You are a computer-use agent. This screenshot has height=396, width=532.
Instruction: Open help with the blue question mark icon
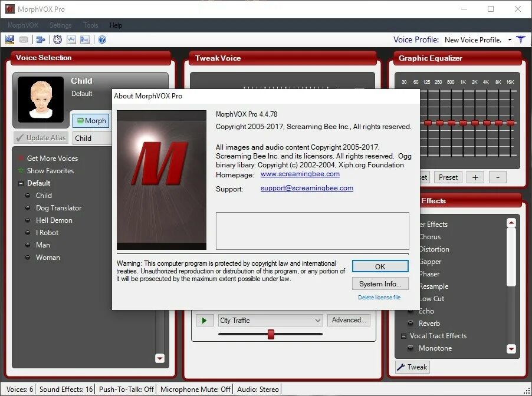[x=102, y=39]
